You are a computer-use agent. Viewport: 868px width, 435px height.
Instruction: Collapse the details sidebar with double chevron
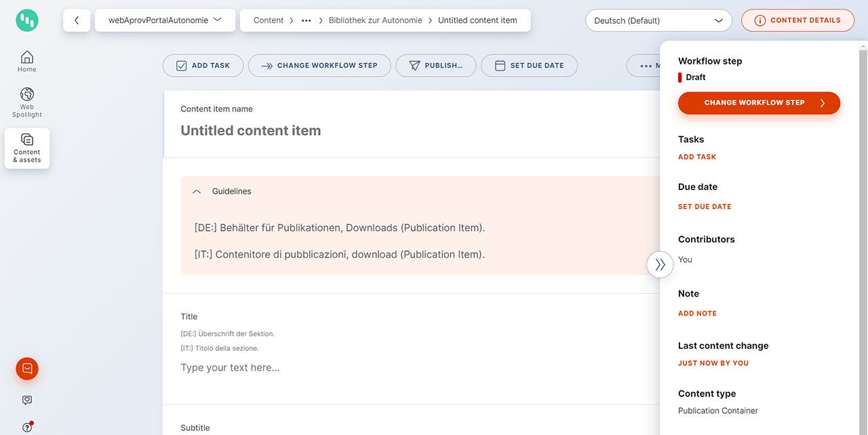[660, 265]
